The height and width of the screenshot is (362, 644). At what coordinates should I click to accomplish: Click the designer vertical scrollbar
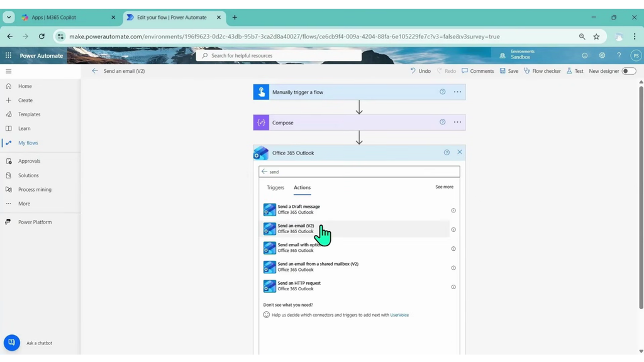pyautogui.click(x=641, y=197)
